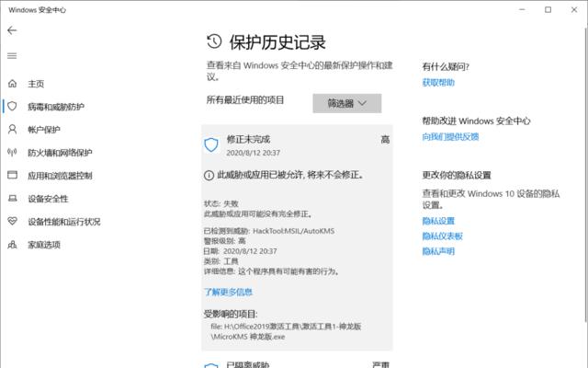Open 应用和浏览器控制
Image resolution: width=588 pixels, height=368 pixels.
pyautogui.click(x=60, y=176)
